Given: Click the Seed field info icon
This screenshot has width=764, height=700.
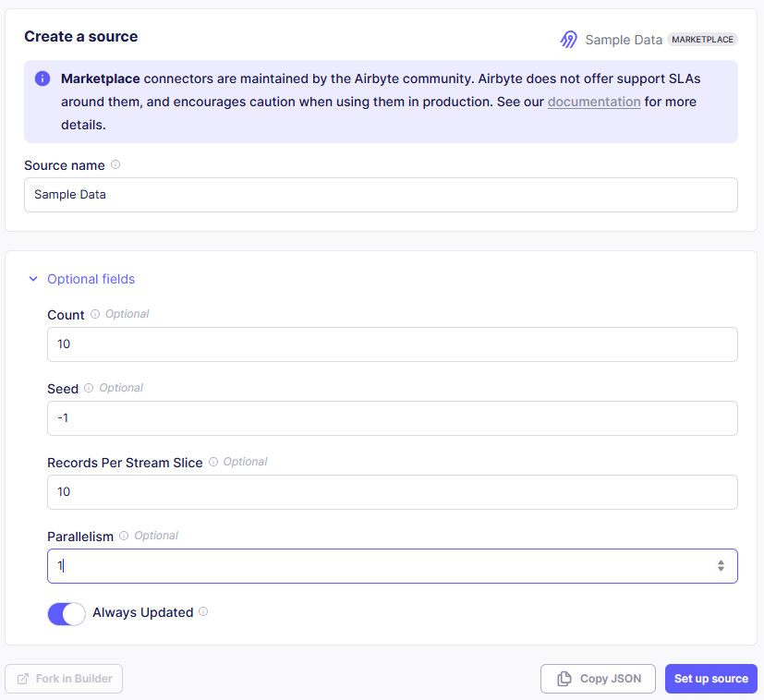Looking at the screenshot, I should (x=89, y=388).
